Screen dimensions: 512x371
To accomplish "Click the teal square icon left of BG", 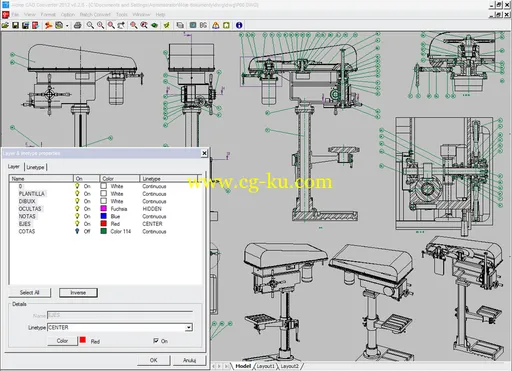I will point(193,25).
